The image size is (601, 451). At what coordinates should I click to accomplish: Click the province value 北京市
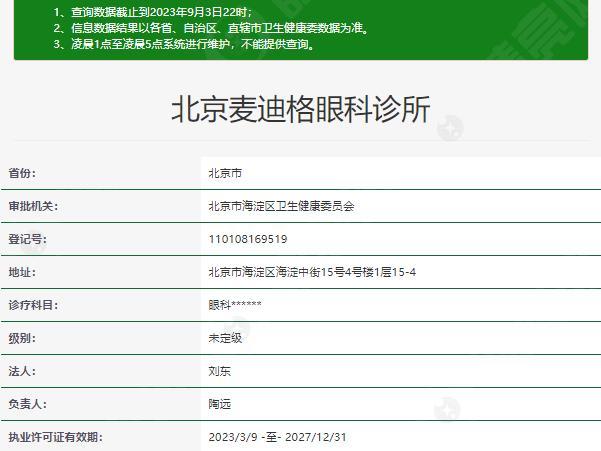pyautogui.click(x=225, y=173)
